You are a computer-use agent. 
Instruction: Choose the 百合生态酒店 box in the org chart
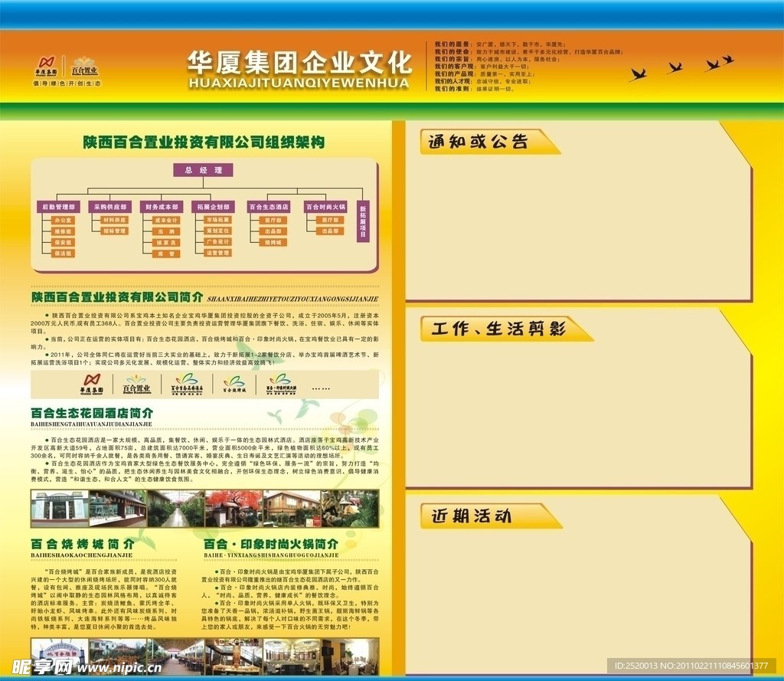269,207
